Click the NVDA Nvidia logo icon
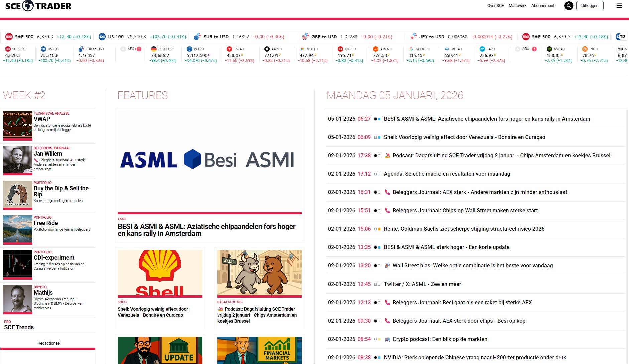Image resolution: width=629 pixels, height=364 pixels. tap(549, 49)
